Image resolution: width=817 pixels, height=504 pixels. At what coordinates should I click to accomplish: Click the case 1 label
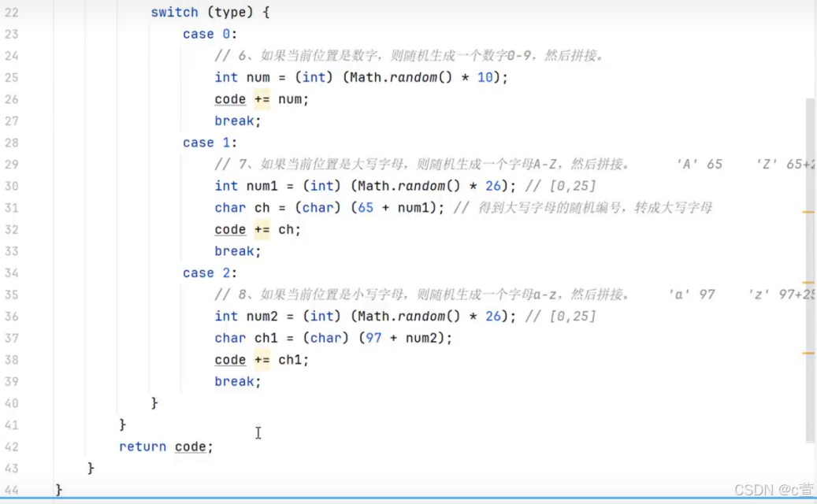point(205,143)
